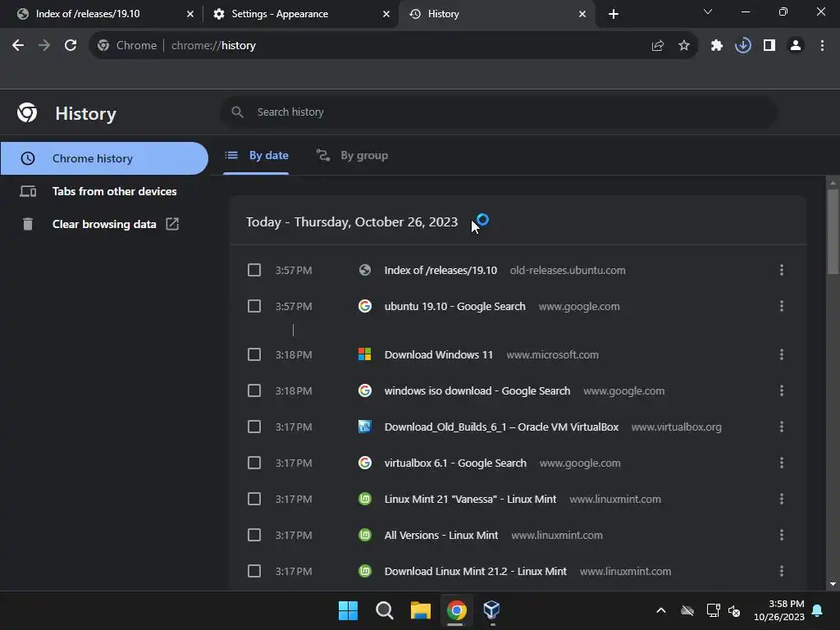Open actions menu for Download Linux Mint 21.2
The height and width of the screenshot is (630, 840).
point(782,571)
